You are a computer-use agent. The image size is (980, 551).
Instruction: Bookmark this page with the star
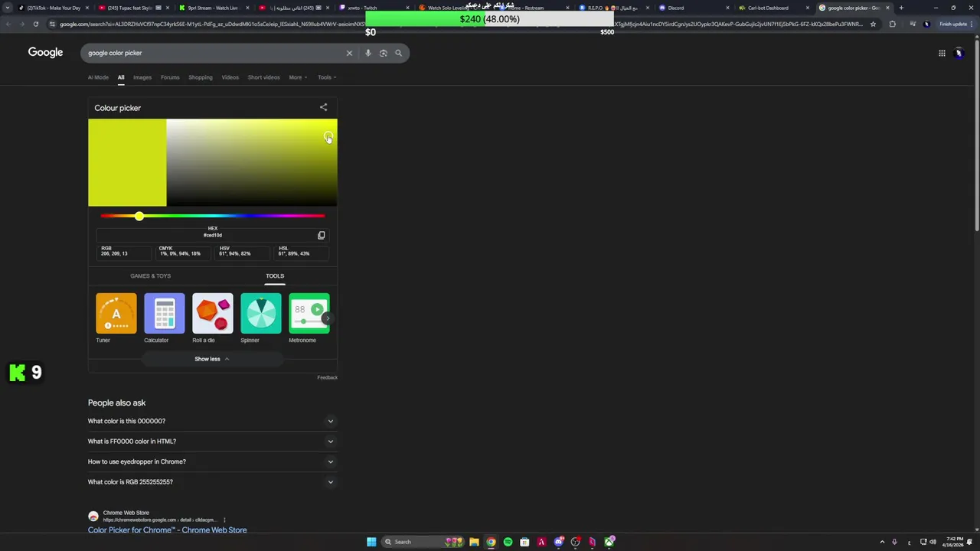pyautogui.click(x=873, y=24)
